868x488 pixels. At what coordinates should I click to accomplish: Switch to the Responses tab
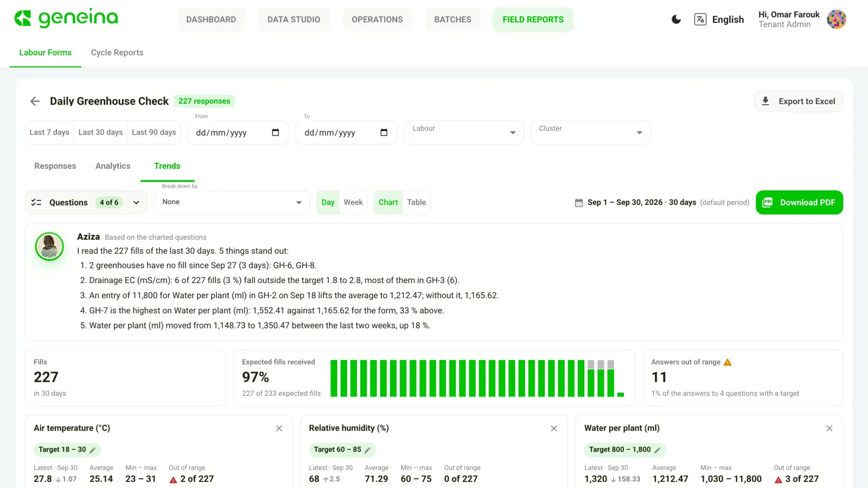click(55, 166)
